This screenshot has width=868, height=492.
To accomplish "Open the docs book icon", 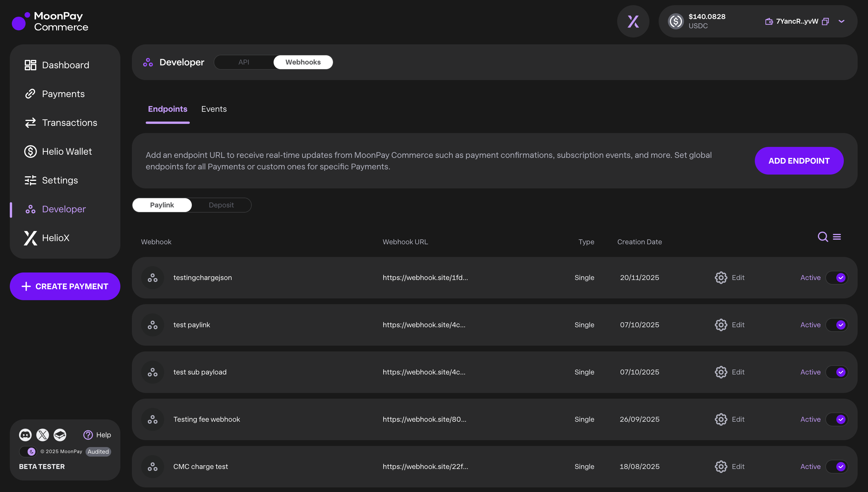I will pos(60,435).
